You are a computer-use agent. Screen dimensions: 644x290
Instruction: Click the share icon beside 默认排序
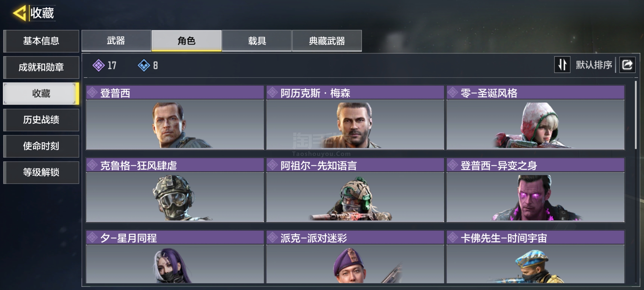point(627,65)
